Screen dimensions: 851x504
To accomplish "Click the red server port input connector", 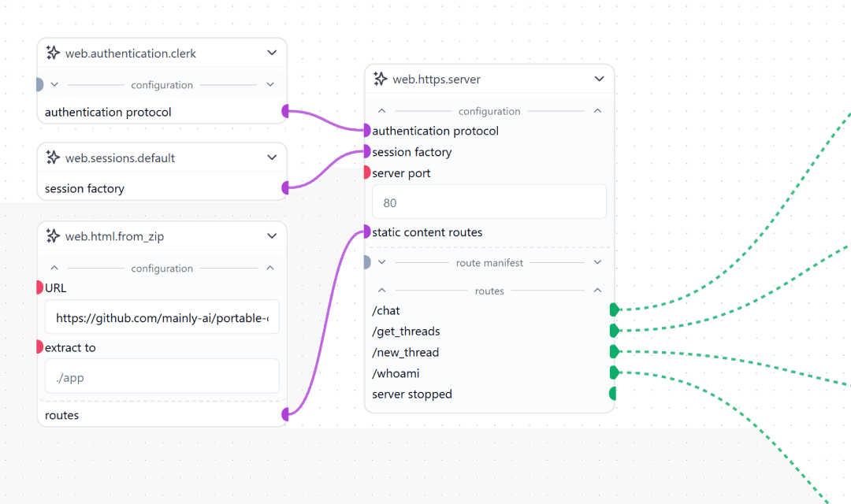I will 367,173.
